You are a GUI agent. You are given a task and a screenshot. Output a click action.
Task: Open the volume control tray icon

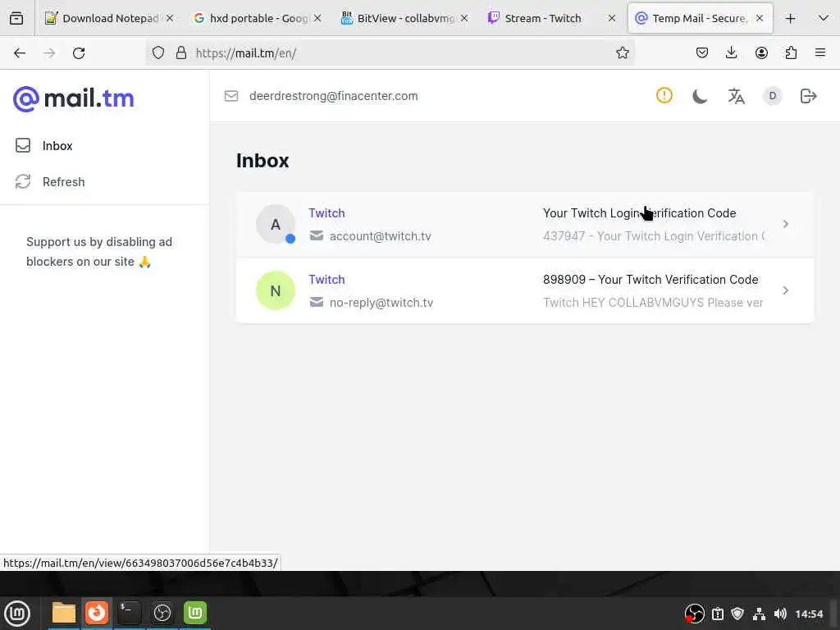coord(780,614)
